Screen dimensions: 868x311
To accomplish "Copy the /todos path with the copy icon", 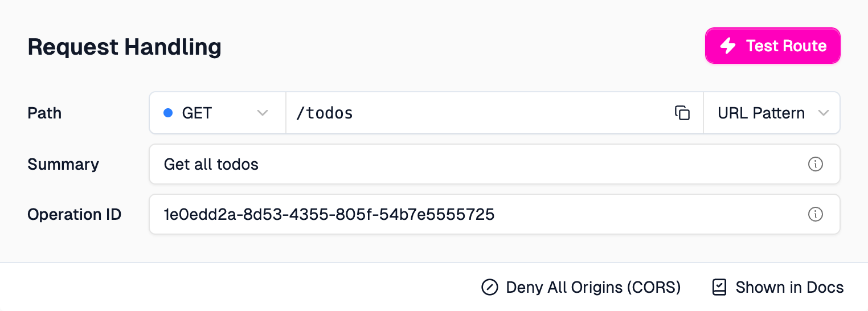I will [682, 113].
